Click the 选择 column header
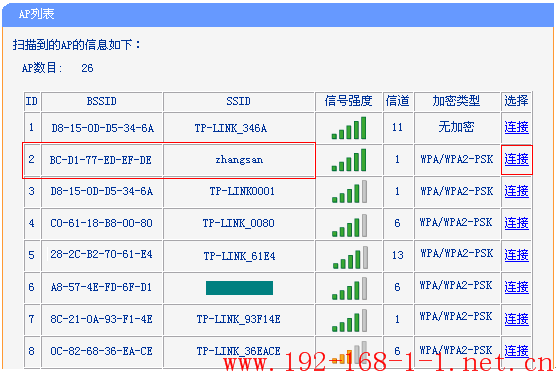 click(516, 101)
